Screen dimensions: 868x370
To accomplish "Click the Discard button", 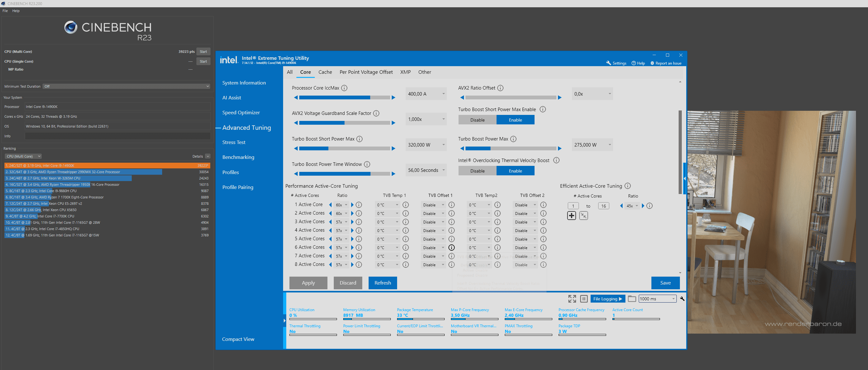I will [x=348, y=283].
